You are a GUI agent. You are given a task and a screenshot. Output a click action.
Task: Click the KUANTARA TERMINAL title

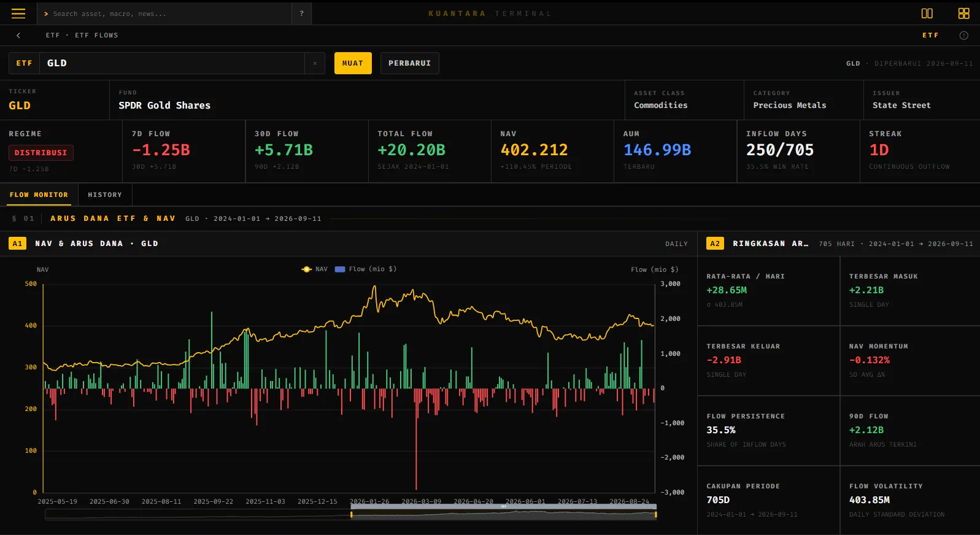(x=490, y=13)
